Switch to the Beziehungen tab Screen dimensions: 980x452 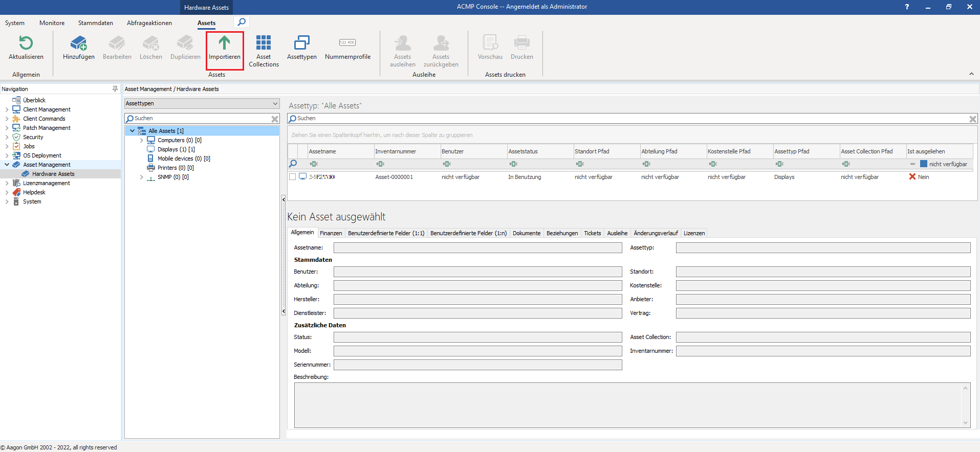tap(562, 233)
